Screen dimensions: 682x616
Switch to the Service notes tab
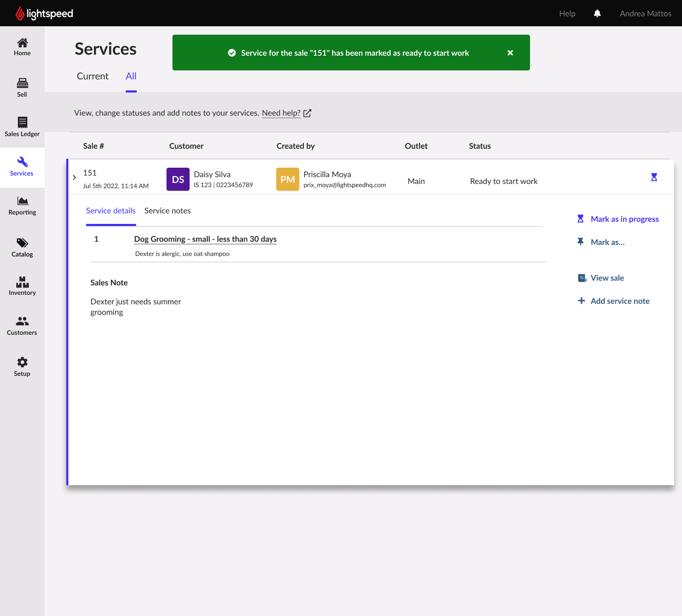(x=167, y=211)
